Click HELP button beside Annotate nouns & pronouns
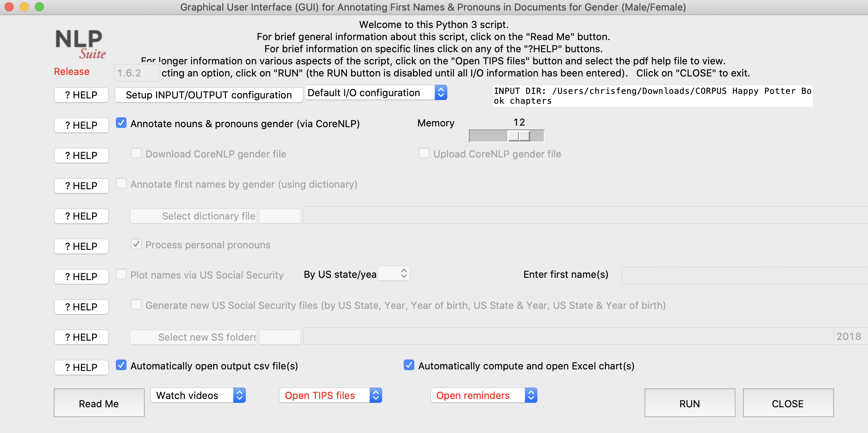 [x=81, y=125]
